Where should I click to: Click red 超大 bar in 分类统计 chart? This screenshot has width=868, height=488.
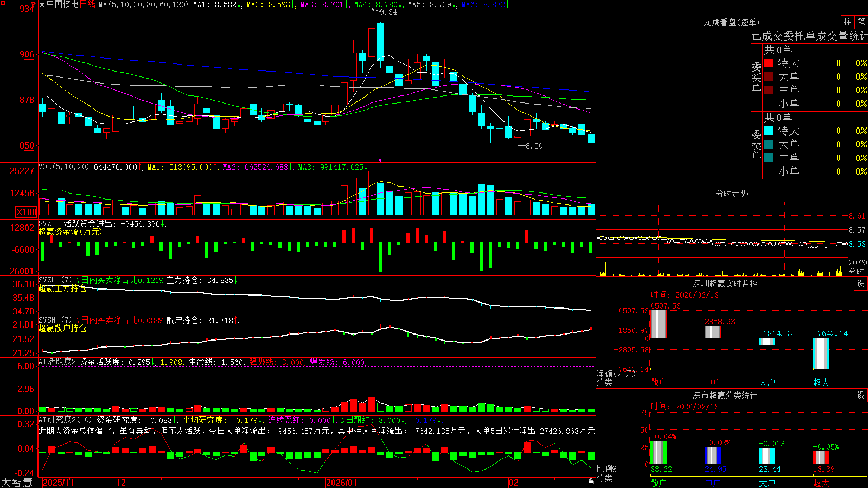[821, 458]
